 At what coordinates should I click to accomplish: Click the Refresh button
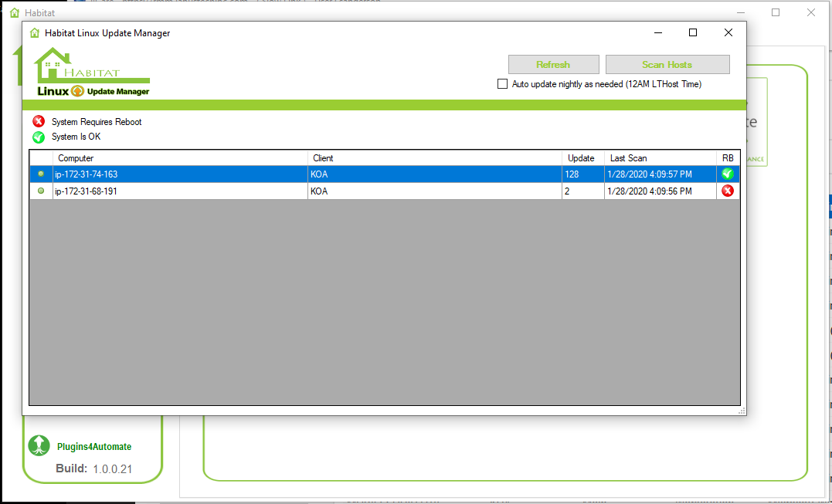[553, 65]
